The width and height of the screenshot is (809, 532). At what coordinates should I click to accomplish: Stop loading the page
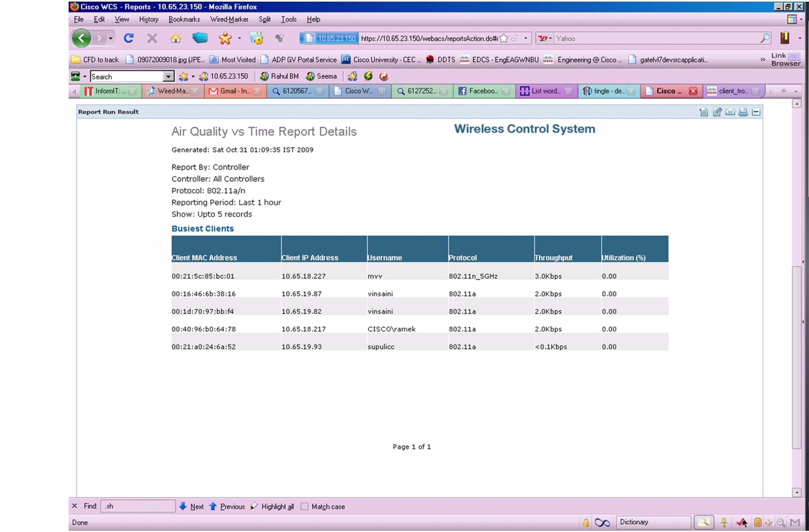152,38
